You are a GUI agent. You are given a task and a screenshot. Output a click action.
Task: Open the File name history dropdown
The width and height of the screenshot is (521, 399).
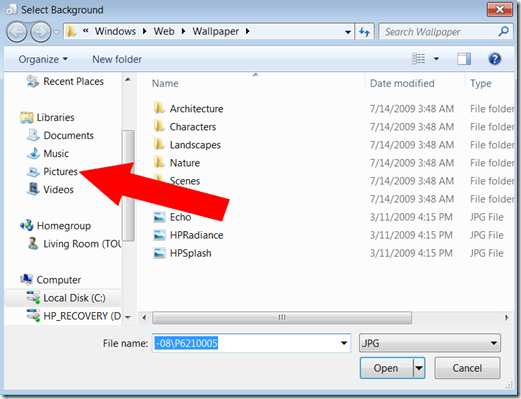(344, 343)
